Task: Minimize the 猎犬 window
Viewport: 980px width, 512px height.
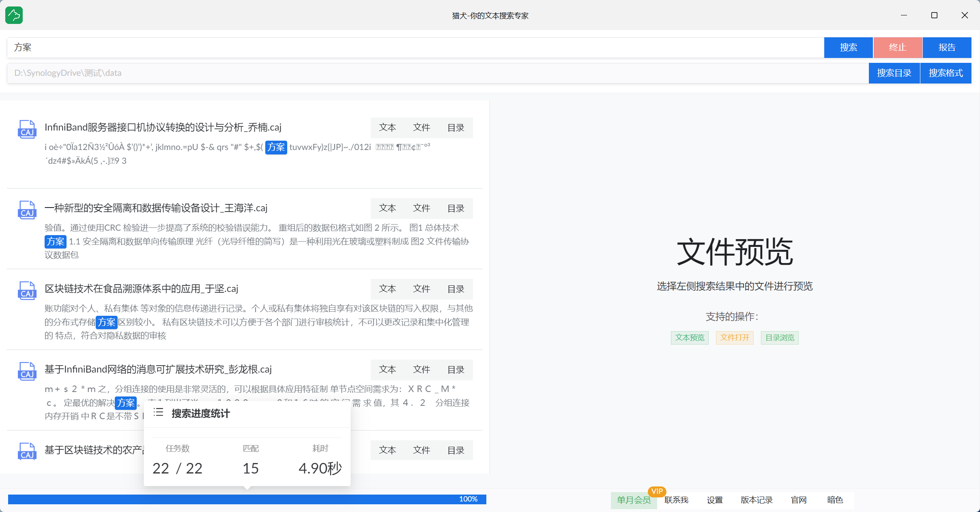Action: click(x=904, y=15)
